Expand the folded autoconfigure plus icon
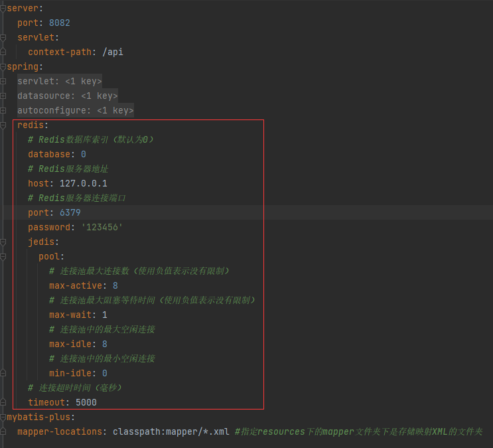493x448 pixels. click(x=3, y=110)
